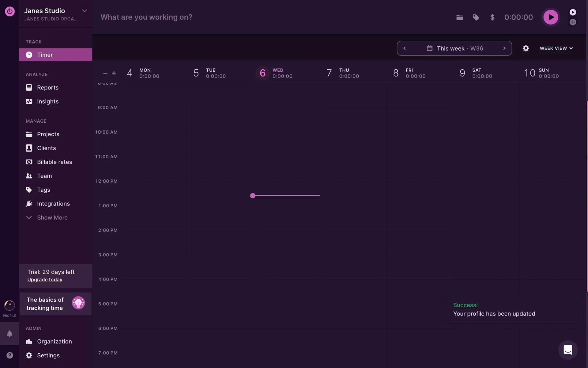Select timer mode small play icon
Screen dimensions: 588x368
573,12
